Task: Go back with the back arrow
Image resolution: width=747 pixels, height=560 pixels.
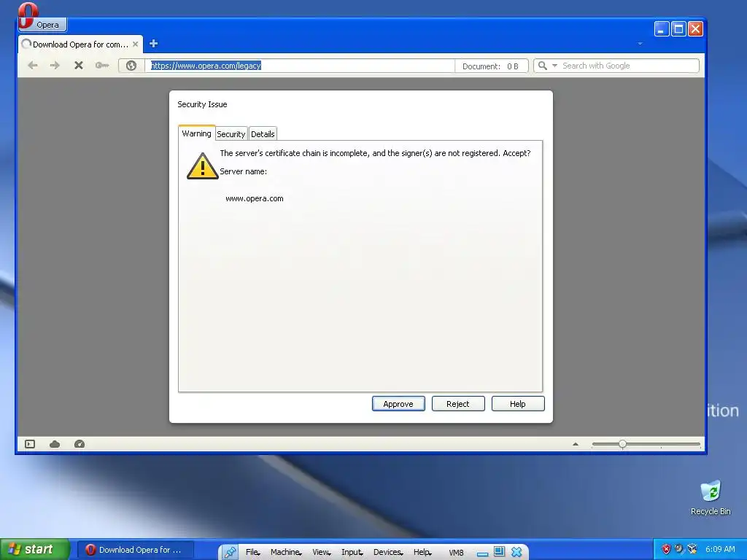Action: (32, 65)
